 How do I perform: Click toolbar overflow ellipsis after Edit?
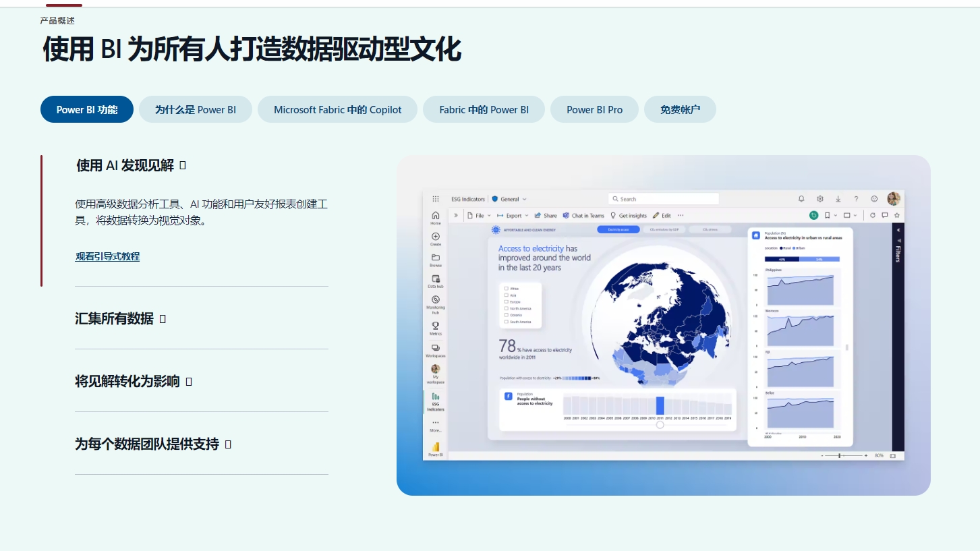[x=681, y=216]
